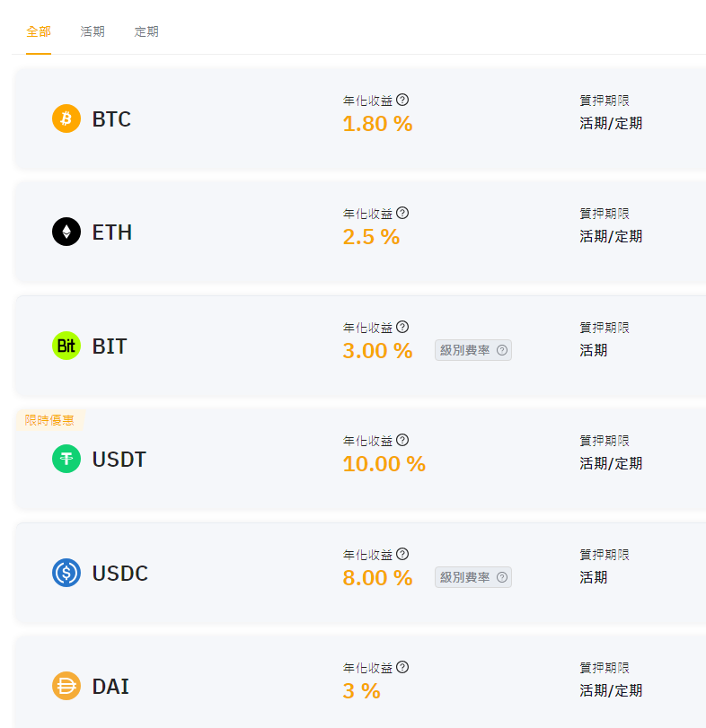Open the 定期 tab
706x728 pixels.
point(146,31)
